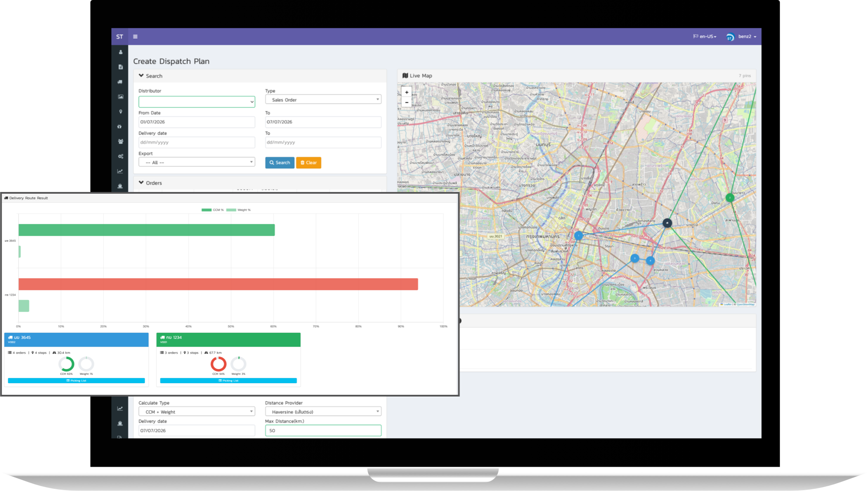Click the '4 orders' text on บบ 3645 card
Image resolution: width=868 pixels, height=491 pixels.
19,353
